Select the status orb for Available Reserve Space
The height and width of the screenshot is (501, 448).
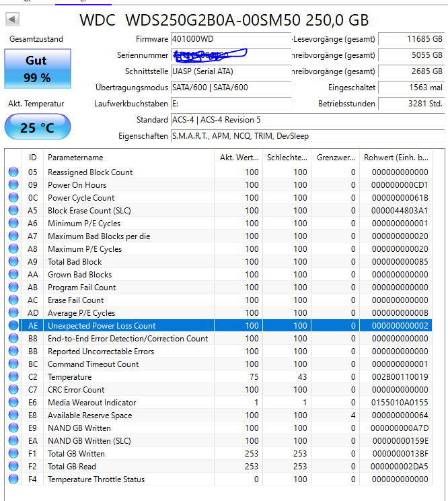pyautogui.click(x=13, y=415)
